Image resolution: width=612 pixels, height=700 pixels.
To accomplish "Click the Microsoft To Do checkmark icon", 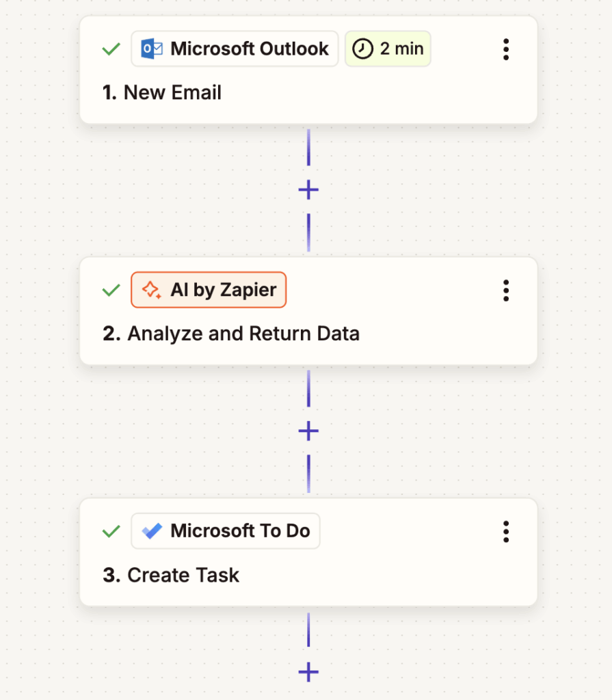I will click(x=152, y=531).
